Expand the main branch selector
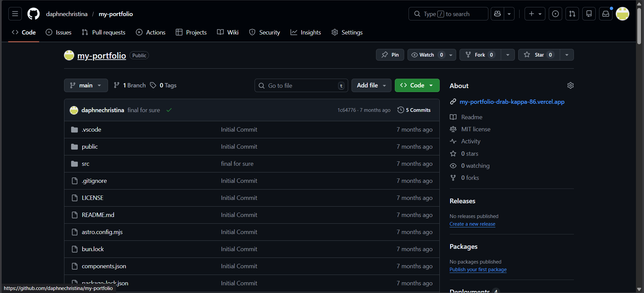The image size is (644, 293). 86,85
